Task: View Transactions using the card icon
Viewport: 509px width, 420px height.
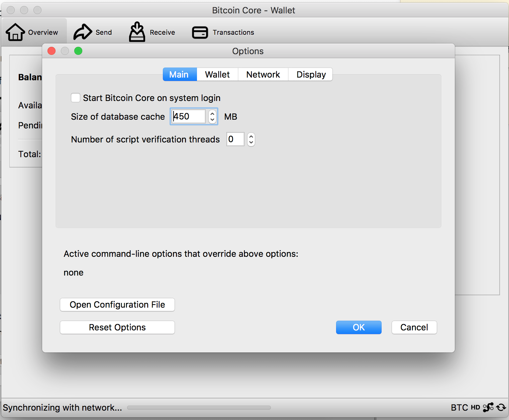Action: (x=200, y=32)
